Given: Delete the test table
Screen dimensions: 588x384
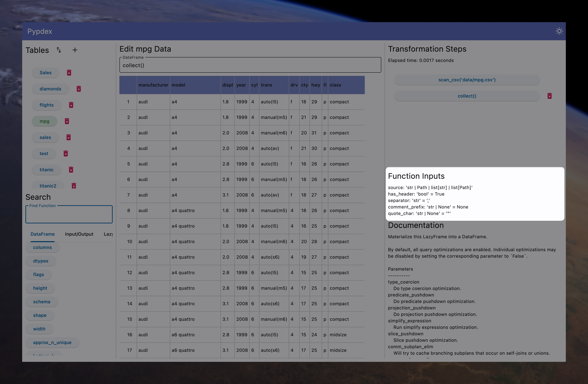Looking at the screenshot, I should (x=66, y=154).
